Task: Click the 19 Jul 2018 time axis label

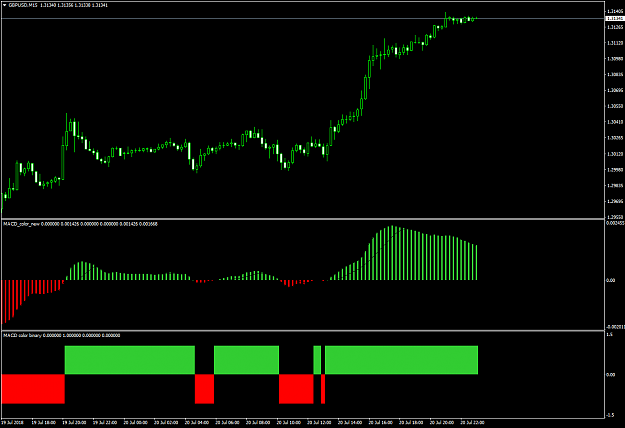Action: [x=11, y=422]
